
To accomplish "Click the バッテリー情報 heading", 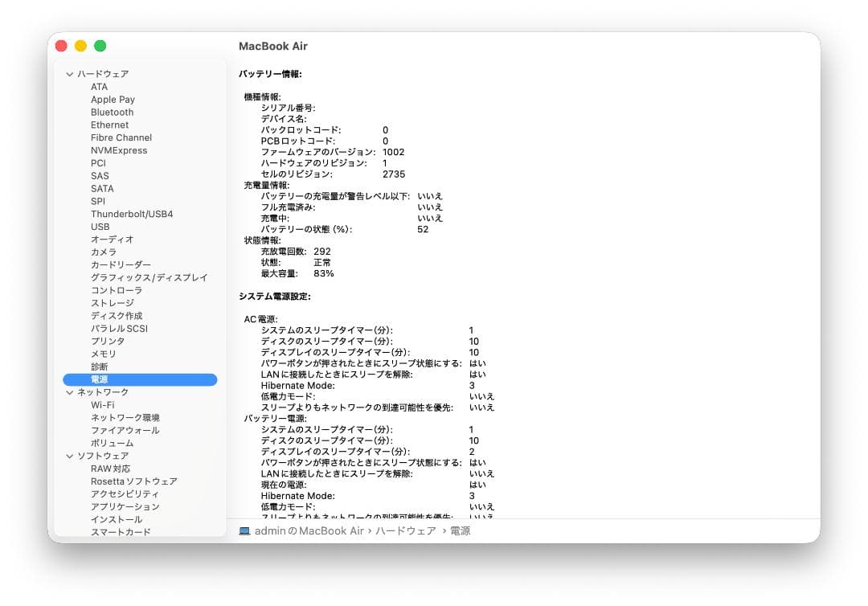I will click(x=270, y=74).
